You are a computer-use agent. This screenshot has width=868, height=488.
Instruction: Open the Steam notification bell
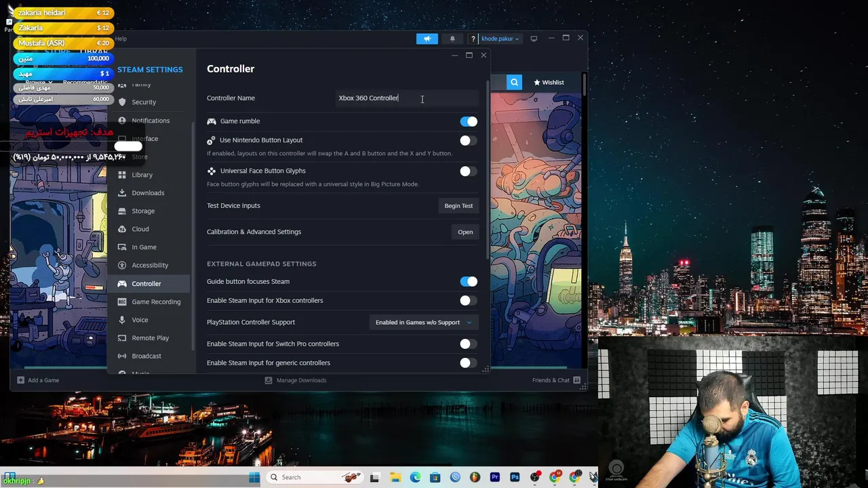tap(452, 39)
